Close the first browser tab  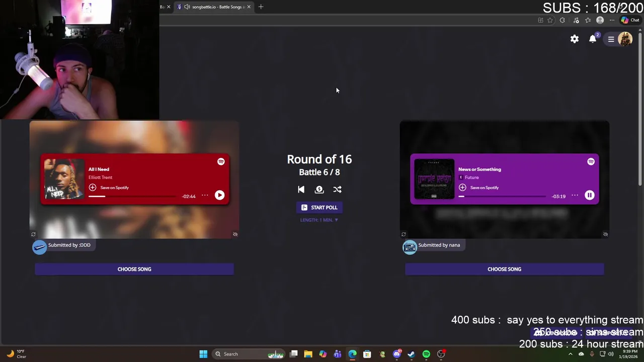click(169, 7)
